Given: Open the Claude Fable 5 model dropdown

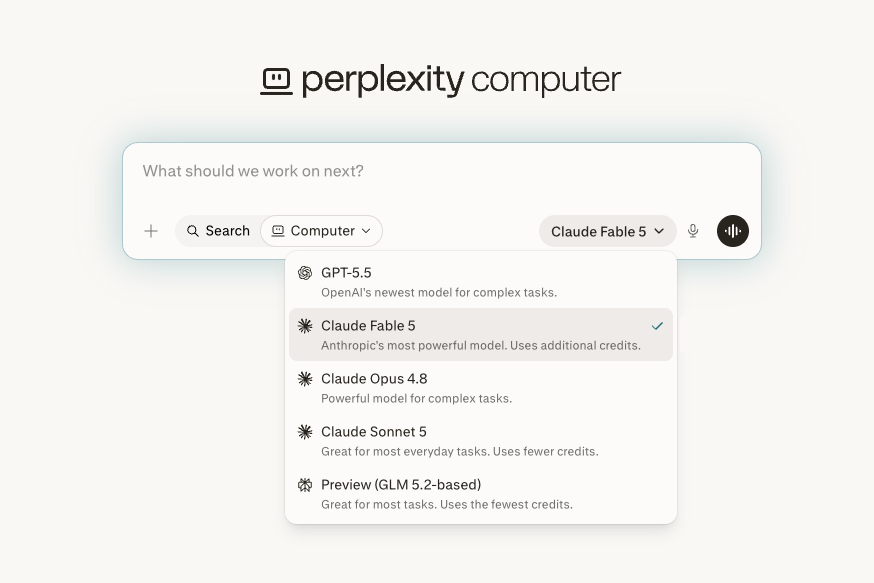Looking at the screenshot, I should coord(608,231).
